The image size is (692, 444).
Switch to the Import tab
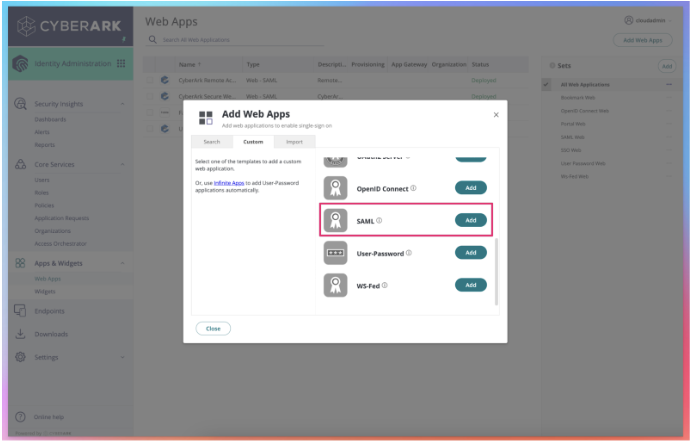(294, 142)
